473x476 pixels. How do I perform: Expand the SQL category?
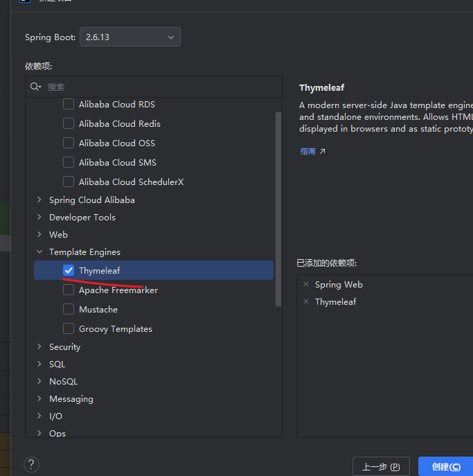tap(39, 364)
